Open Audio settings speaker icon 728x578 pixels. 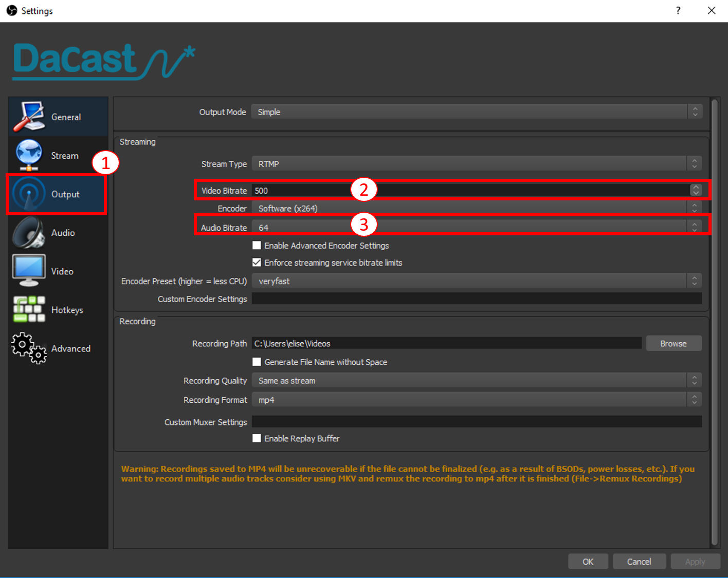pos(29,233)
